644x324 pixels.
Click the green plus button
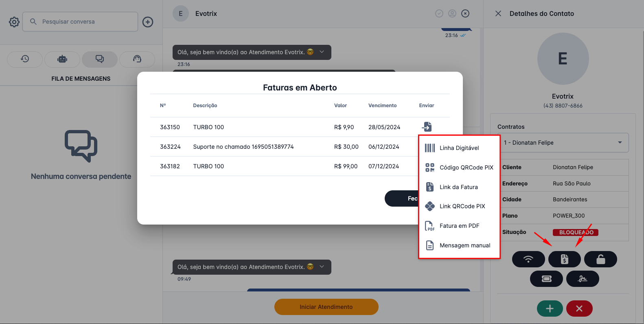point(550,309)
